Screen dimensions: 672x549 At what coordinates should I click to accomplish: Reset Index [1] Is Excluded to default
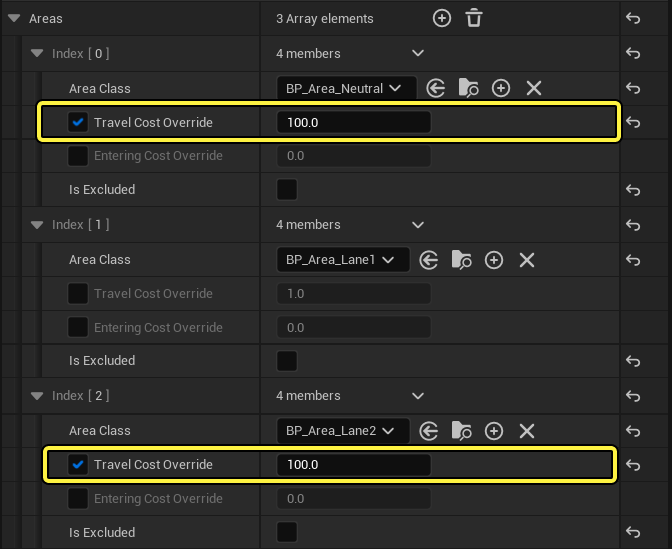633,361
